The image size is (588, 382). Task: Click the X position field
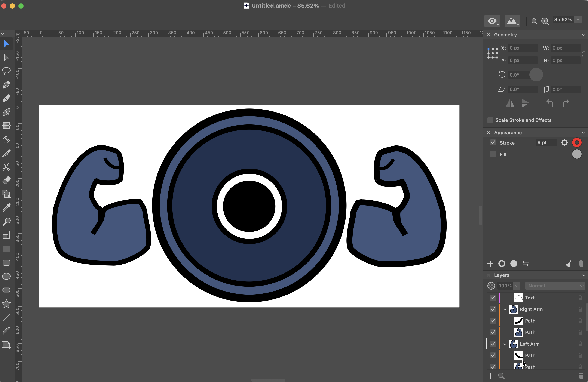[523, 48]
